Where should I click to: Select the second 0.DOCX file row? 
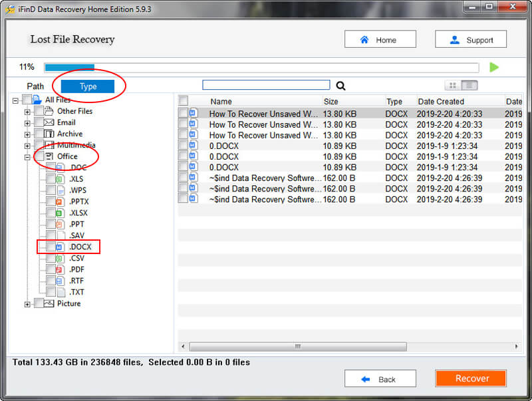pyautogui.click(x=350, y=156)
